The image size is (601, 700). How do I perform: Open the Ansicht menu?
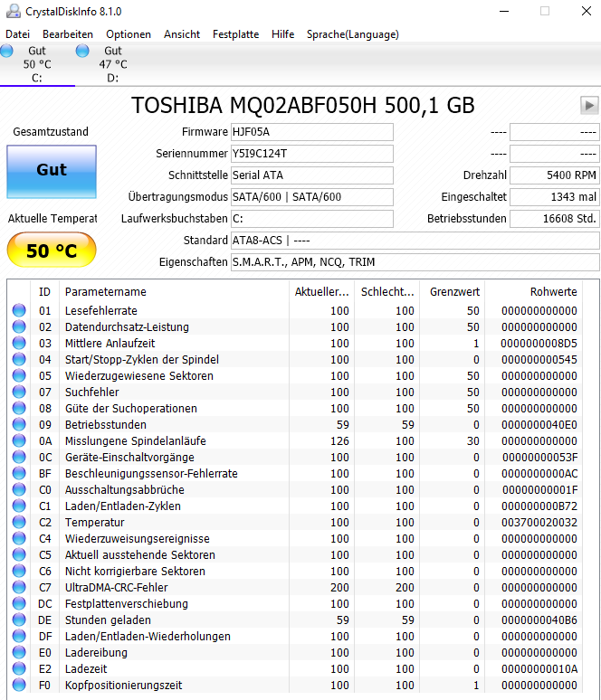(182, 34)
